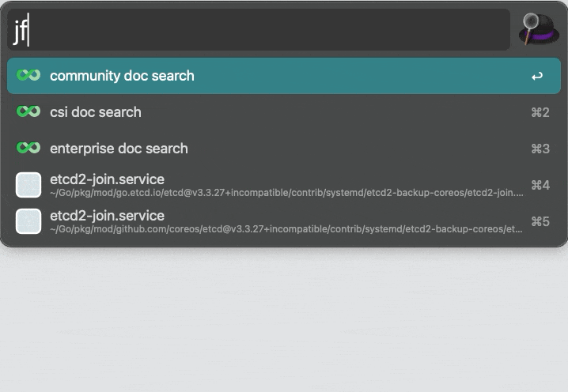Click the go.etcd.io file path subtitle
The image size is (568, 392).
(x=286, y=192)
